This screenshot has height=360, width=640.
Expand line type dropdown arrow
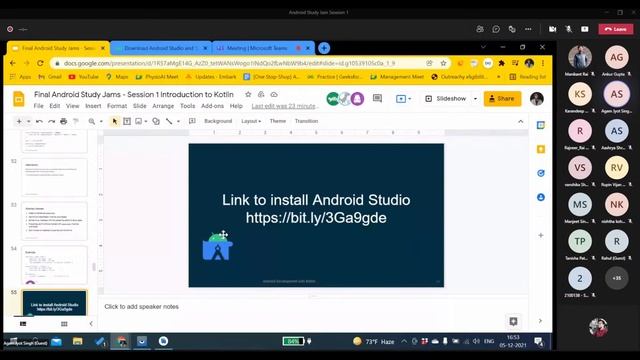(178, 121)
